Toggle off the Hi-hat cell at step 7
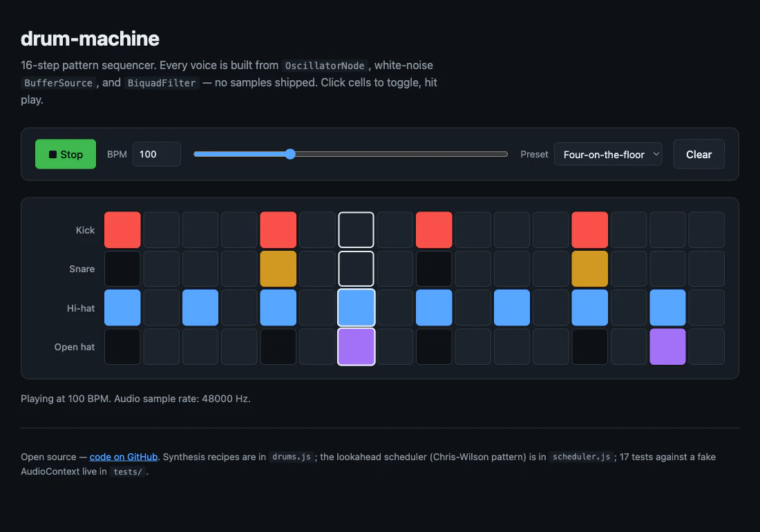 tap(357, 307)
